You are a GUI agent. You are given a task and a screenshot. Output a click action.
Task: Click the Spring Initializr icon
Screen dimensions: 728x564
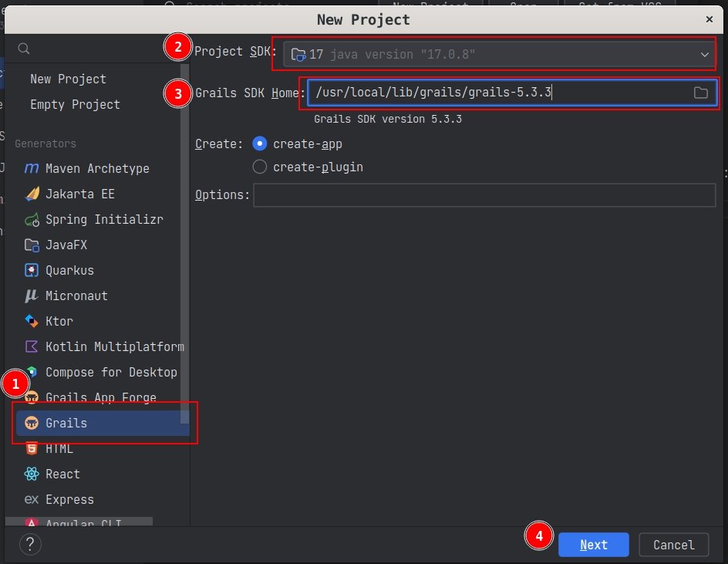[32, 219]
